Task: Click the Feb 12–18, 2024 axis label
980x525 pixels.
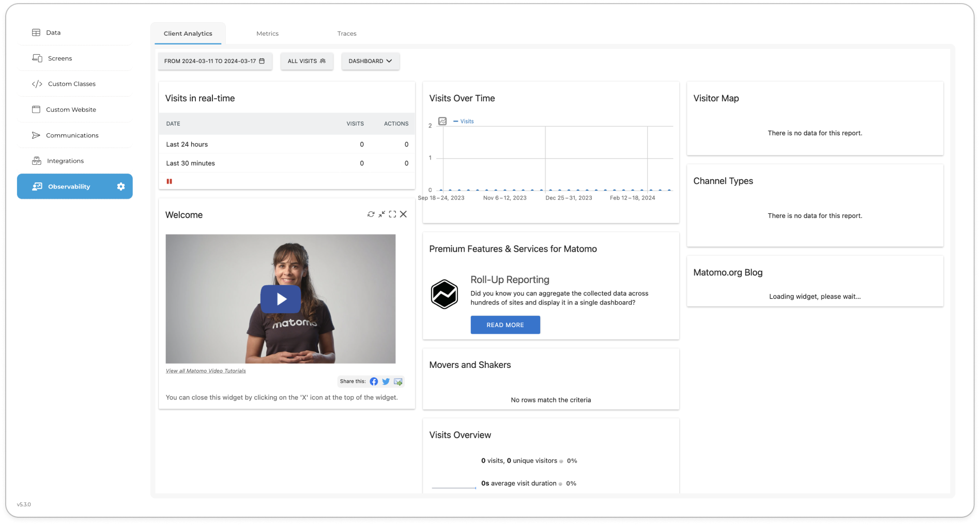Action: tap(632, 198)
